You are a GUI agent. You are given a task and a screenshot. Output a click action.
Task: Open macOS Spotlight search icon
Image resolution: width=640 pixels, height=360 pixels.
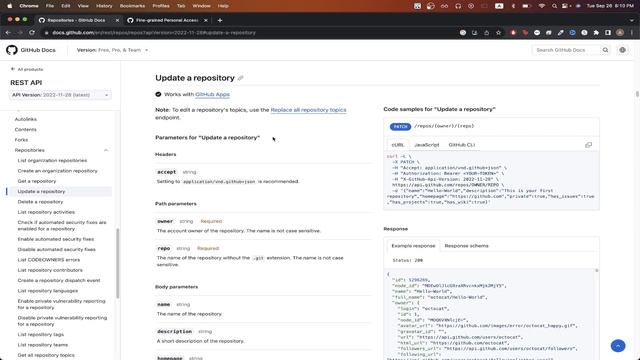click(554, 6)
